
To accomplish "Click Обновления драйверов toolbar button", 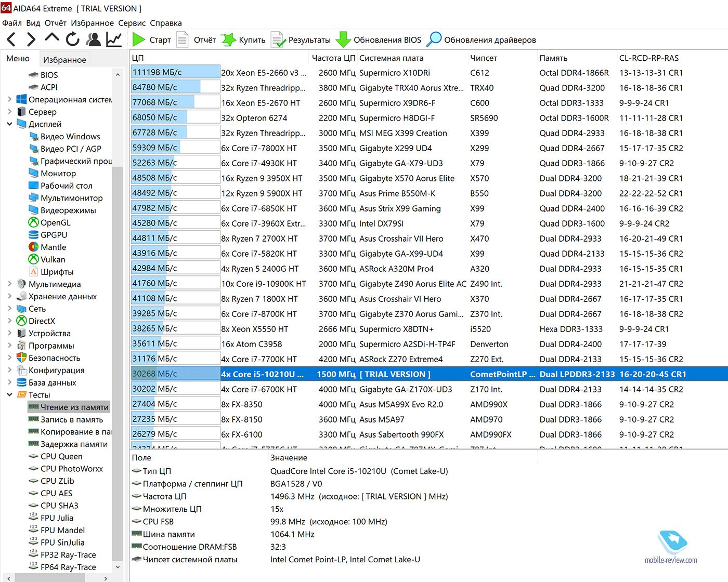I will coord(481,40).
